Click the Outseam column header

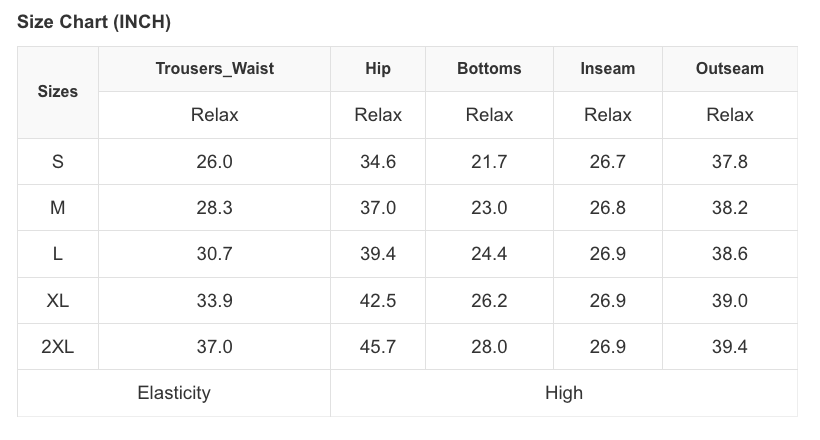(729, 69)
